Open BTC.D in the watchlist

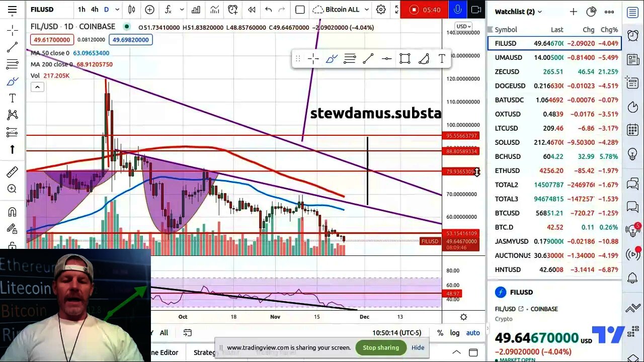click(554, 227)
